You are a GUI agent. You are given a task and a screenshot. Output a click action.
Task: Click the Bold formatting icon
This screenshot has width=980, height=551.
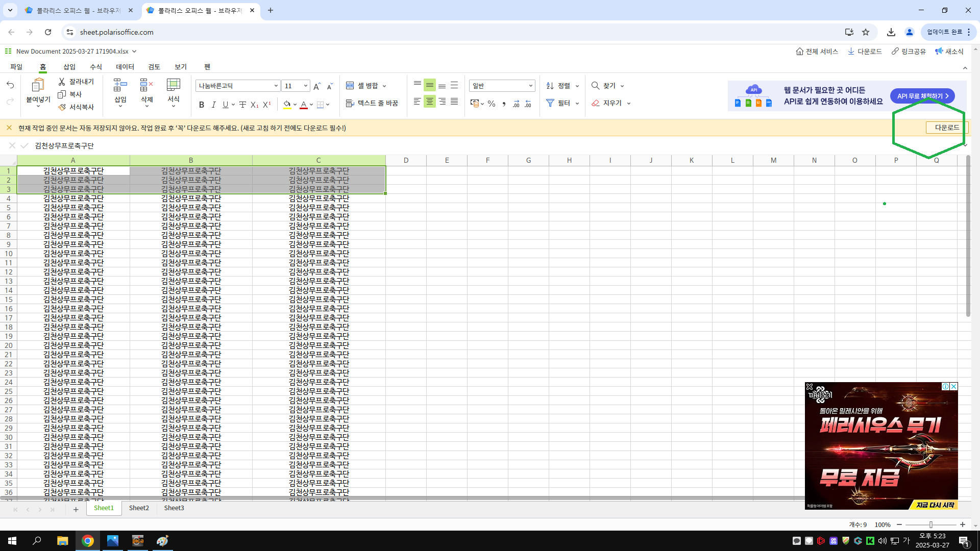tap(202, 105)
